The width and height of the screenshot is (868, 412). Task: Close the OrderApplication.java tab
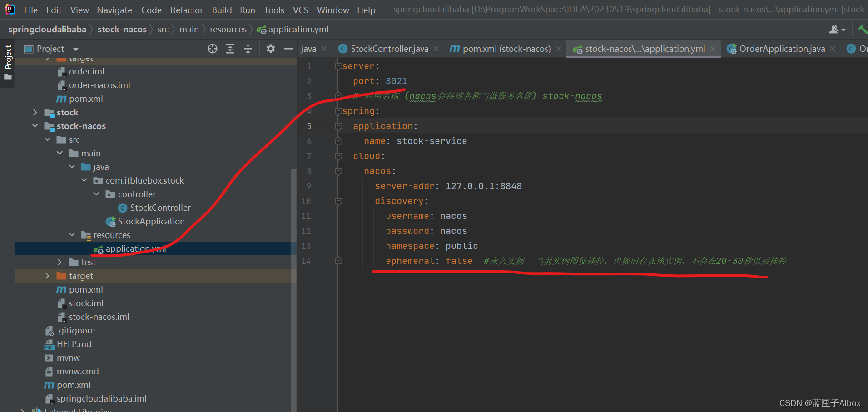(833, 49)
